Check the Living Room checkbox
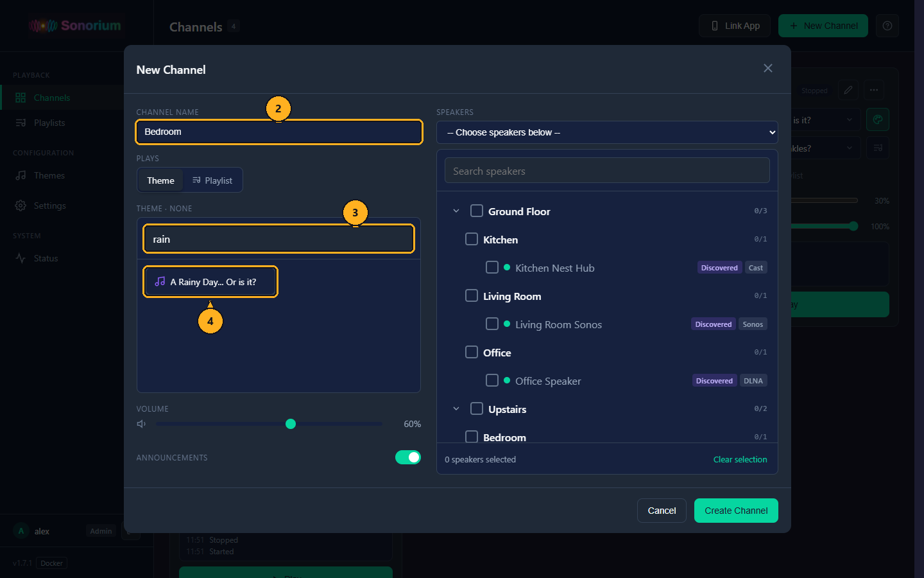Screen dimensions: 924x578 coord(472,295)
